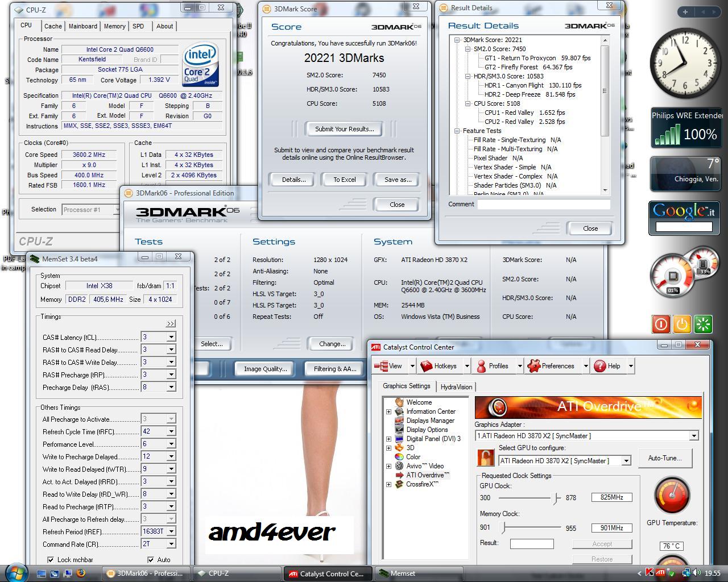This screenshot has height=582, width=728.
Task: Open the View menu icon in Catalyst
Action: pyautogui.click(x=382, y=366)
